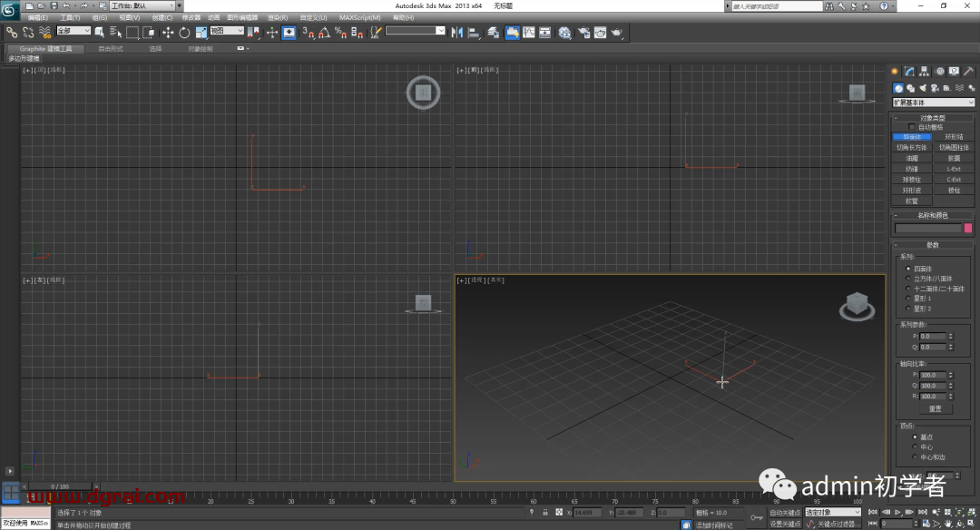980x530 pixels.
Task: Open the 创建(C) menu
Action: (x=162, y=17)
